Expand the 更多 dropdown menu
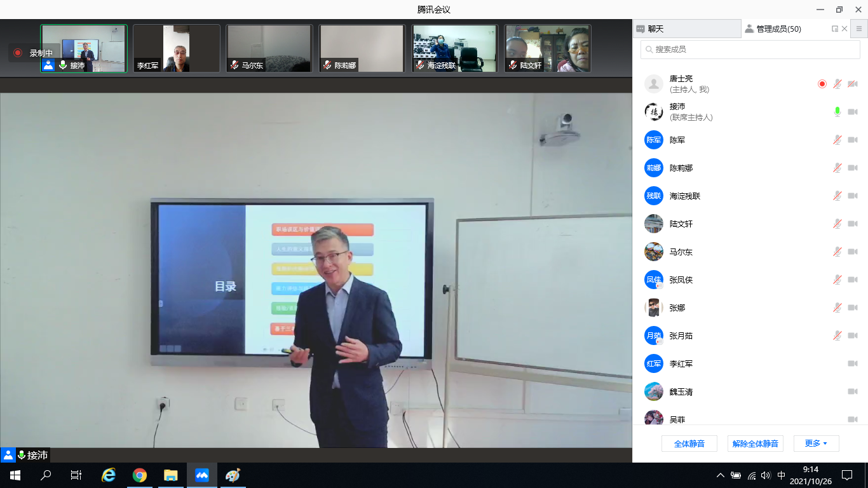 point(816,444)
